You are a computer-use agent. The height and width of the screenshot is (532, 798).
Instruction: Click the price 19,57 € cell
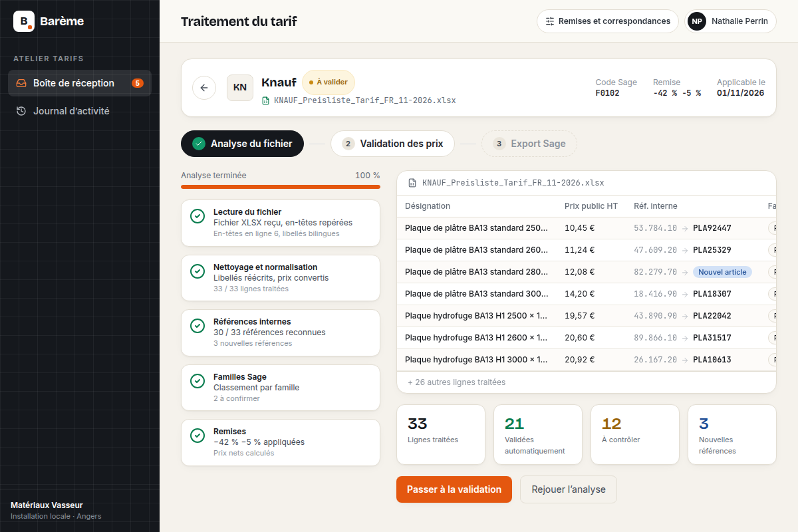click(580, 316)
